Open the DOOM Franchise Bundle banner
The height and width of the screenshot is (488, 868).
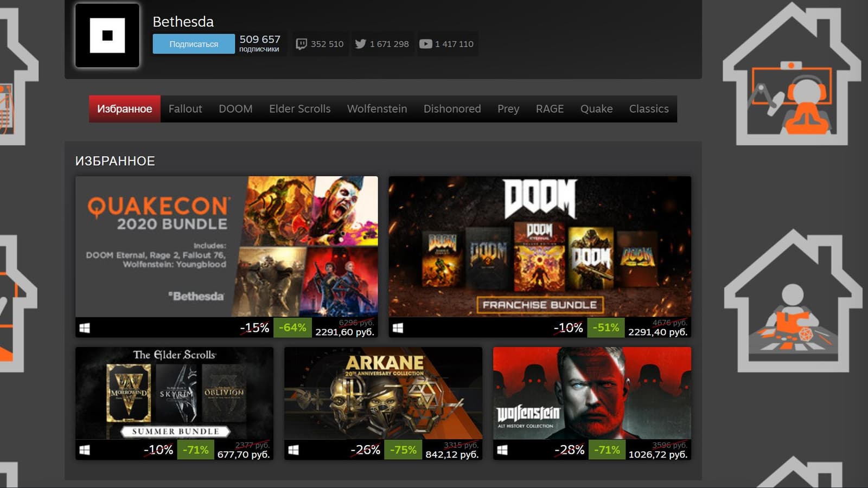coord(540,247)
